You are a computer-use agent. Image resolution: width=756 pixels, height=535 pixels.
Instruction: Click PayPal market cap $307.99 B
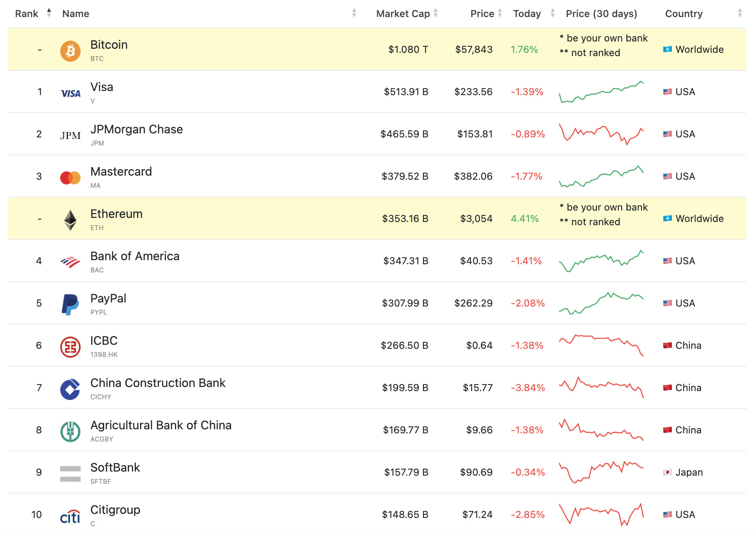click(405, 303)
